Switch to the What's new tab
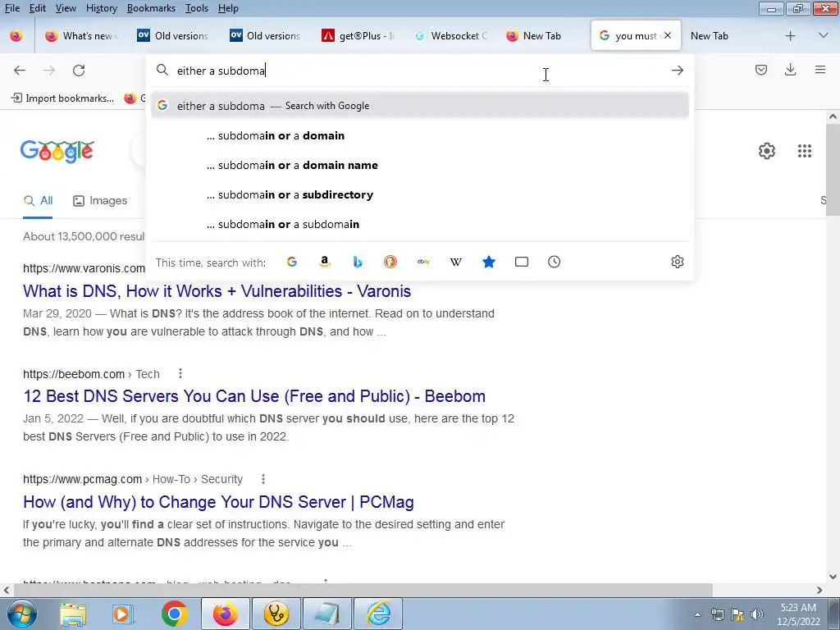The image size is (840, 630). [x=81, y=36]
